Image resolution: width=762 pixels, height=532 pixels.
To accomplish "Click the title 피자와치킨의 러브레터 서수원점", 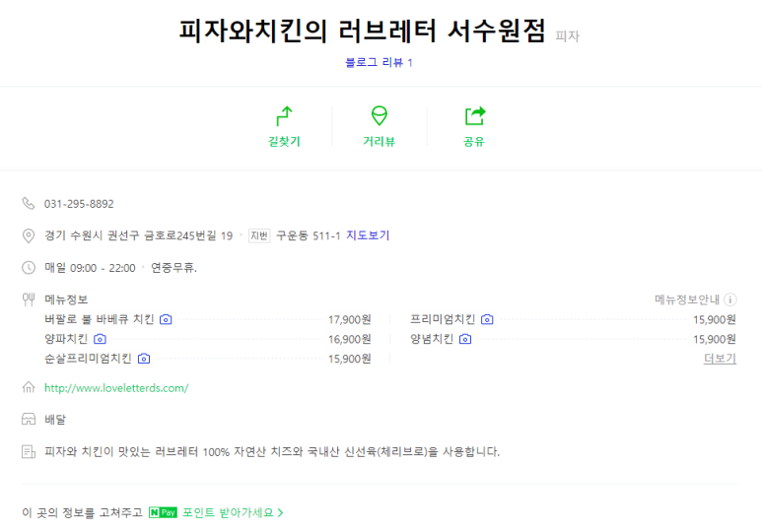I will (x=363, y=31).
